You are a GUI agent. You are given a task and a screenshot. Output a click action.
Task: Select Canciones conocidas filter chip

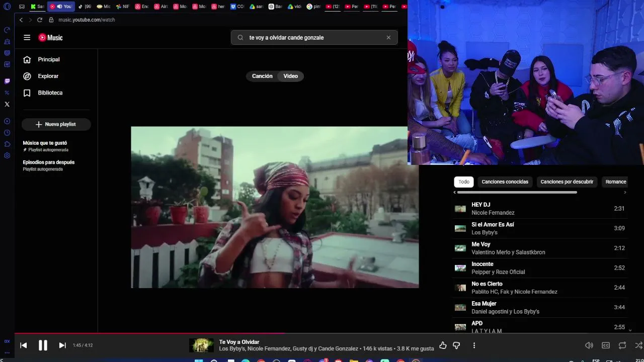coord(505,182)
